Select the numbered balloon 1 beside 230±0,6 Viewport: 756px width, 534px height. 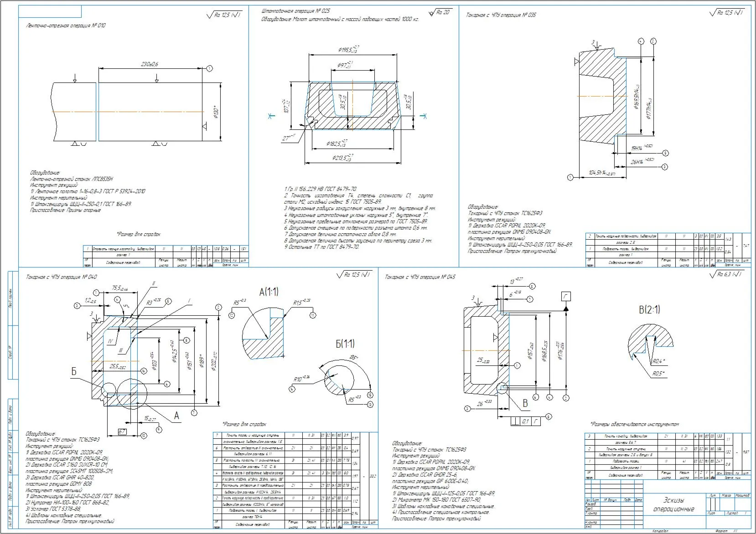pyautogui.click(x=209, y=68)
